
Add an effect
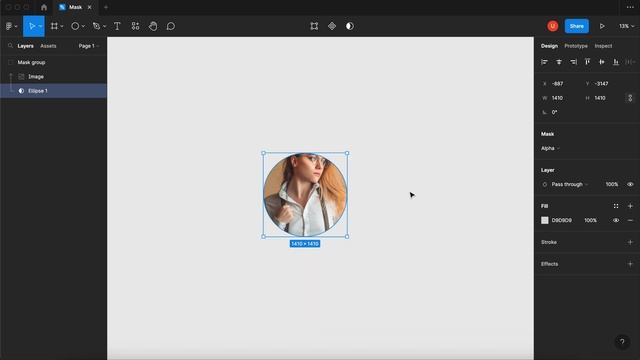[630, 264]
